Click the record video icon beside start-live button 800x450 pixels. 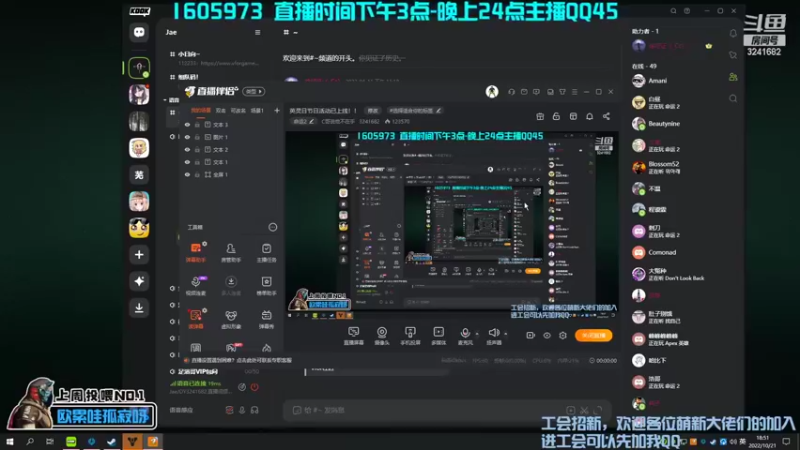(x=530, y=335)
